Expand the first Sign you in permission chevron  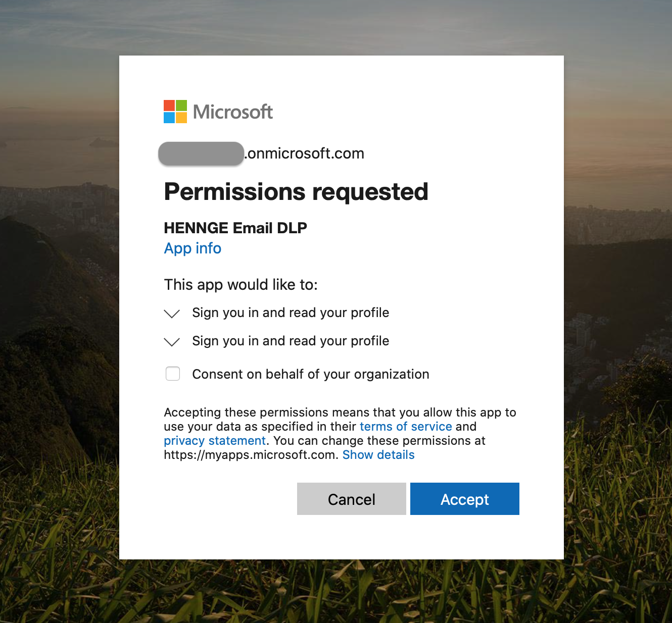pos(172,314)
